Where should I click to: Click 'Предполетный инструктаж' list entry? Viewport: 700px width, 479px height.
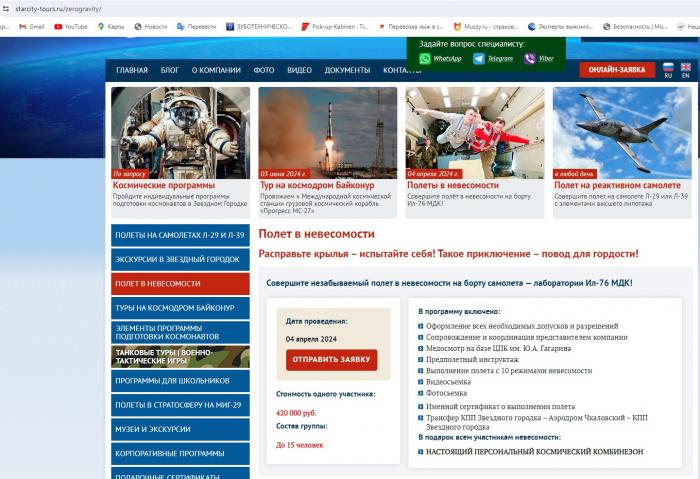472,359
